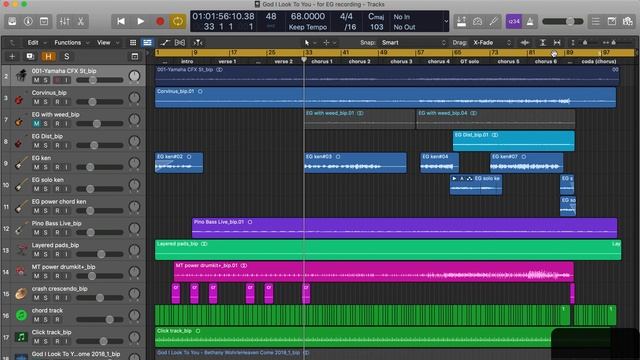Click the chorus 1 arrangement marker

pos(322,61)
